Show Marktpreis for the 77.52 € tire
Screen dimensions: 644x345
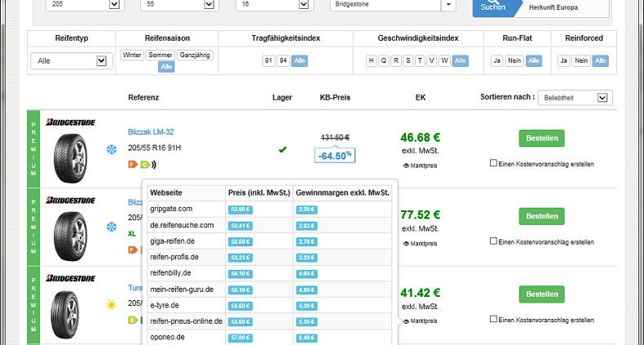pyautogui.click(x=420, y=244)
